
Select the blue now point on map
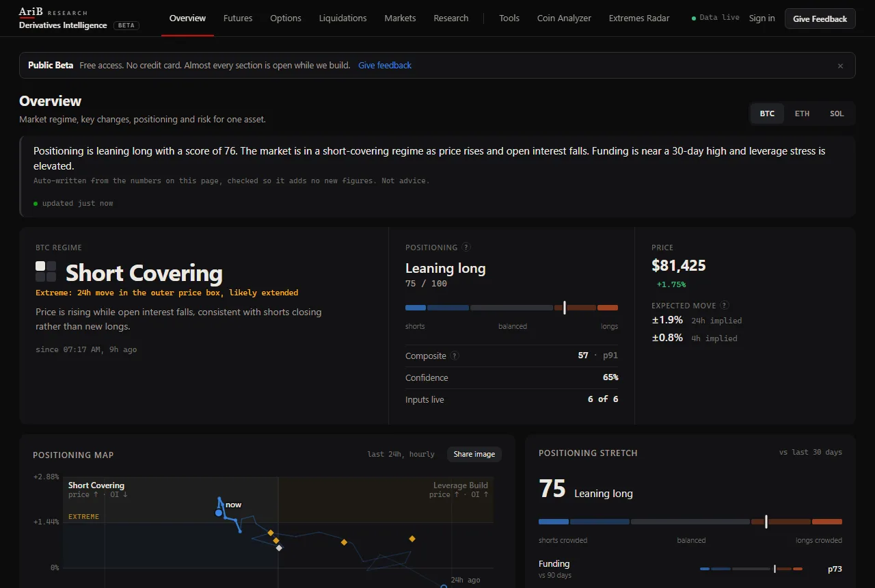(x=219, y=512)
